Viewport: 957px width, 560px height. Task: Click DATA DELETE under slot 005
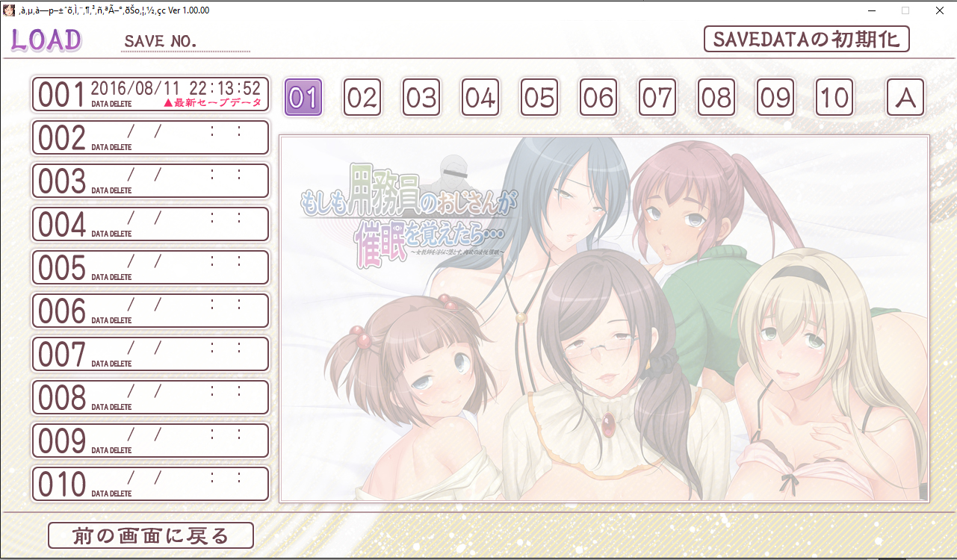(111, 277)
